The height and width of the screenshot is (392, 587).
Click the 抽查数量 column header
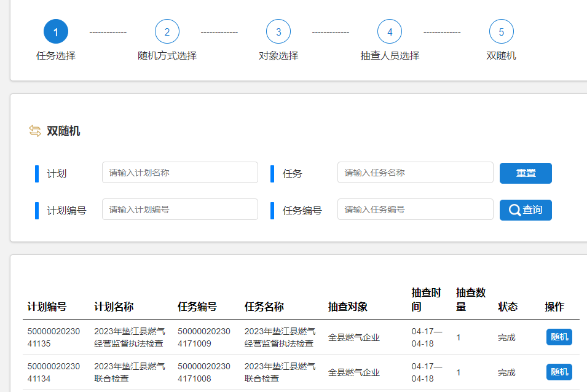pos(471,300)
